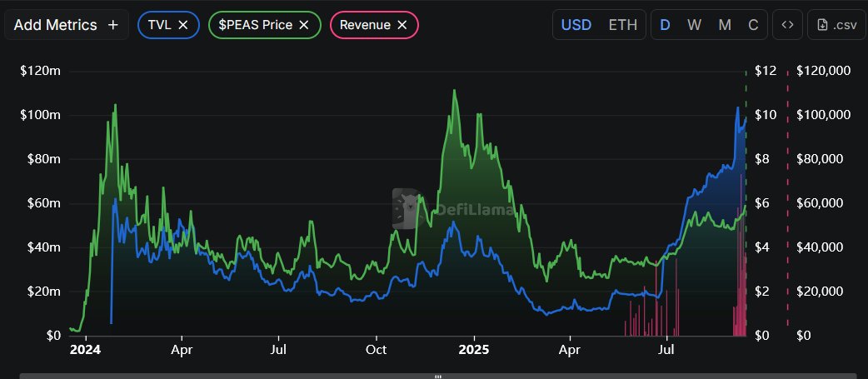Set chart interval to cumulative (C)
This screenshot has width=868, height=379.
[753, 25]
